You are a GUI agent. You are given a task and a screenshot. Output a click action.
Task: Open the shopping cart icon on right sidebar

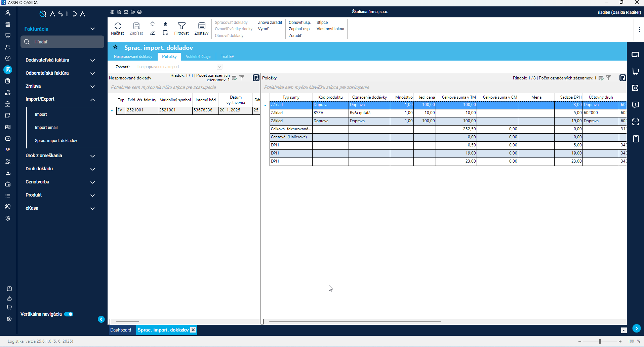[635, 71]
